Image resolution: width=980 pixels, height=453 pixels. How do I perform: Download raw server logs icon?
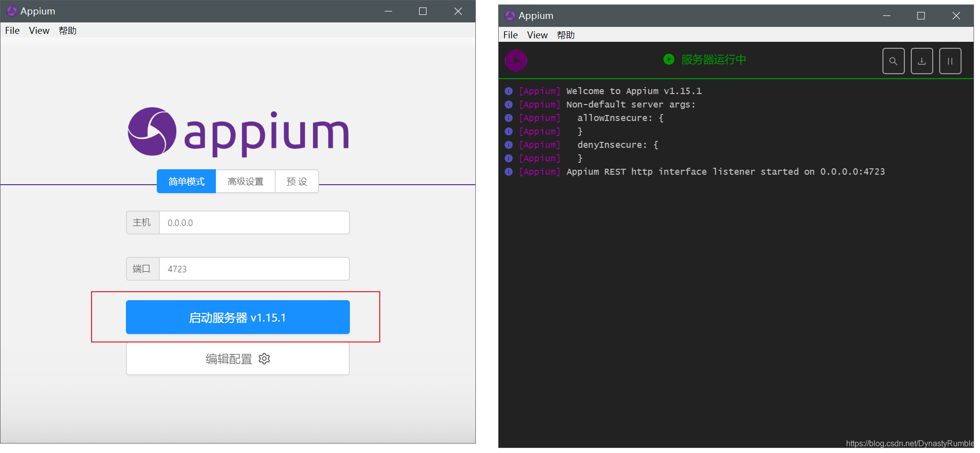(922, 61)
